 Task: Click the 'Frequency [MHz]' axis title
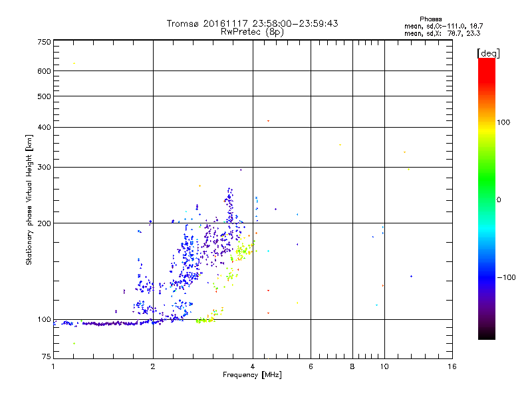(x=252, y=375)
